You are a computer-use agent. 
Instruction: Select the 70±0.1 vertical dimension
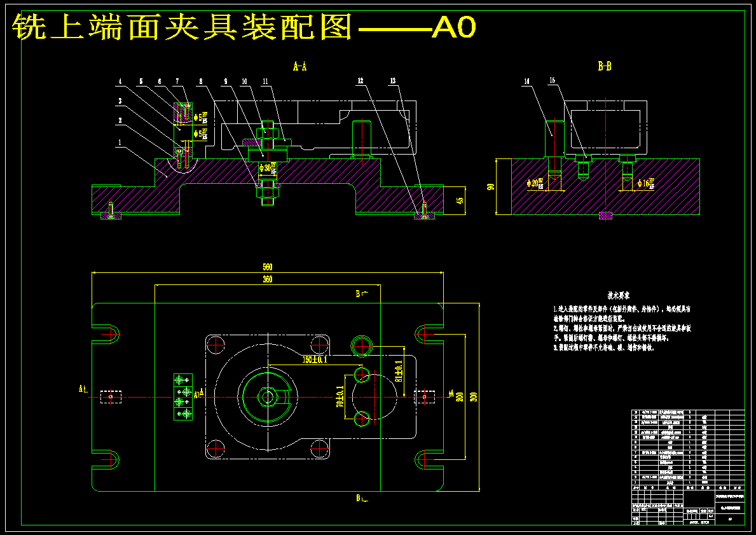click(x=340, y=396)
